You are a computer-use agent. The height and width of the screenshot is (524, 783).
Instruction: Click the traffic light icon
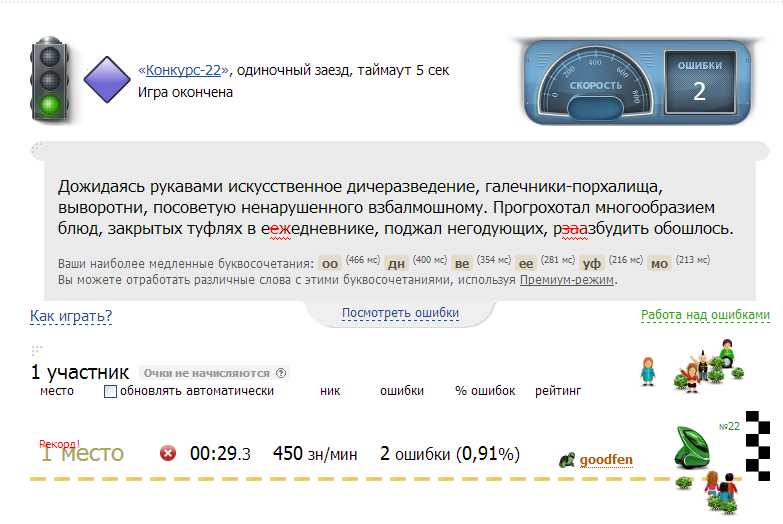coord(50,79)
